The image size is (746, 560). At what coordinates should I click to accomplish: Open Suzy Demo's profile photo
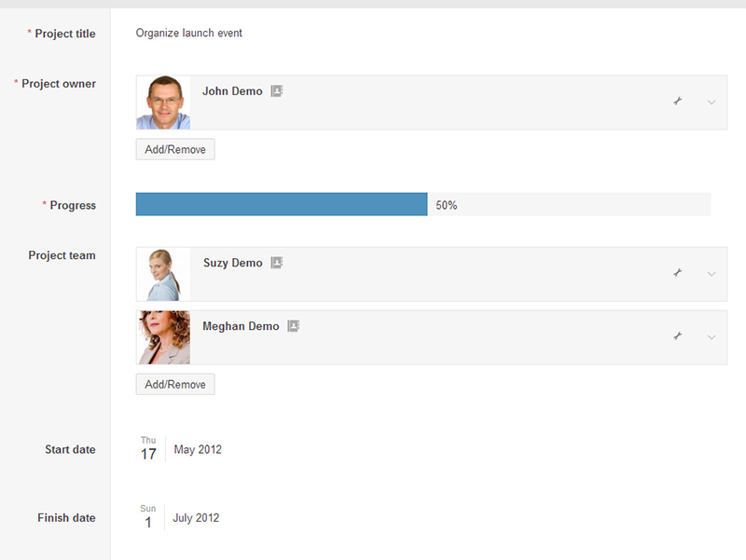coord(163,274)
